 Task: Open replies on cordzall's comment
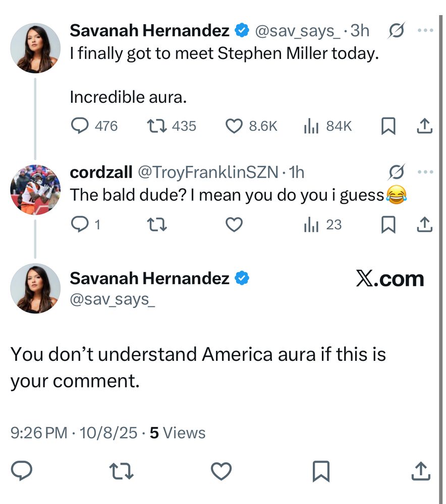pyautogui.click(x=80, y=224)
